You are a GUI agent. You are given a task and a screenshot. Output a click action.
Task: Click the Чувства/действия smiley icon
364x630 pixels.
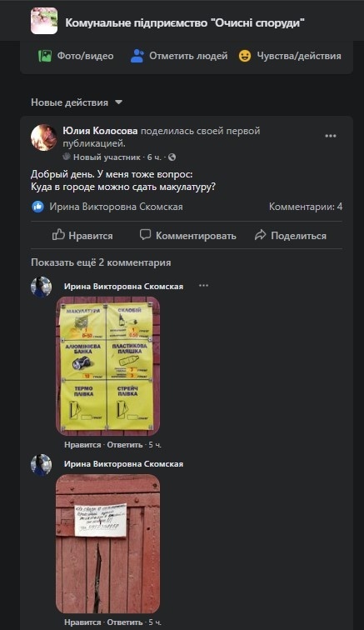click(x=245, y=56)
